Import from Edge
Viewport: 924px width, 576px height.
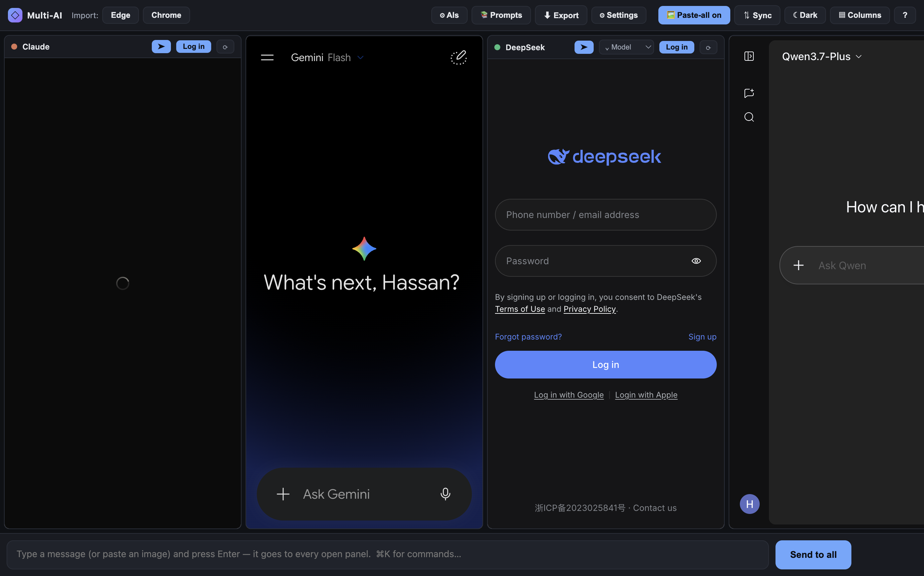[120, 15]
